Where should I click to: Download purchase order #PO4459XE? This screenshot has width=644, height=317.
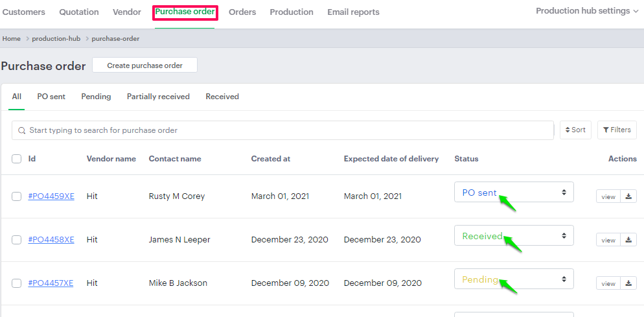coord(628,196)
